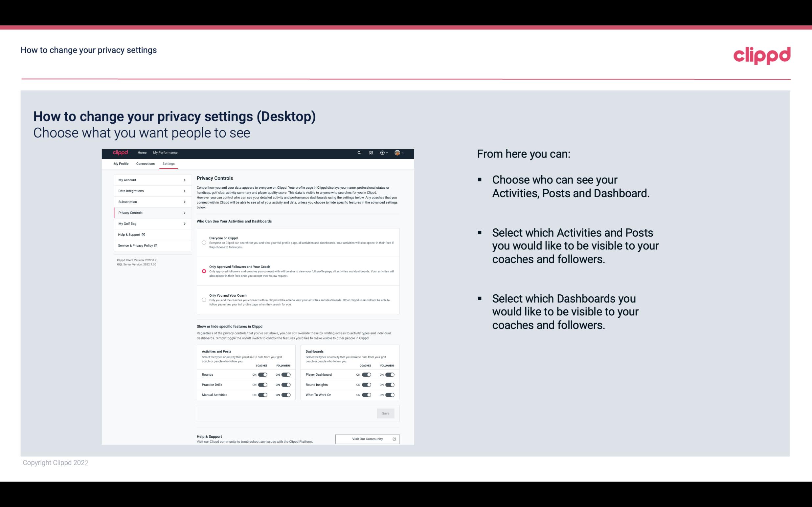Select the Only Approved Followers radio button
Screen dimensions: 812x507
point(204,271)
